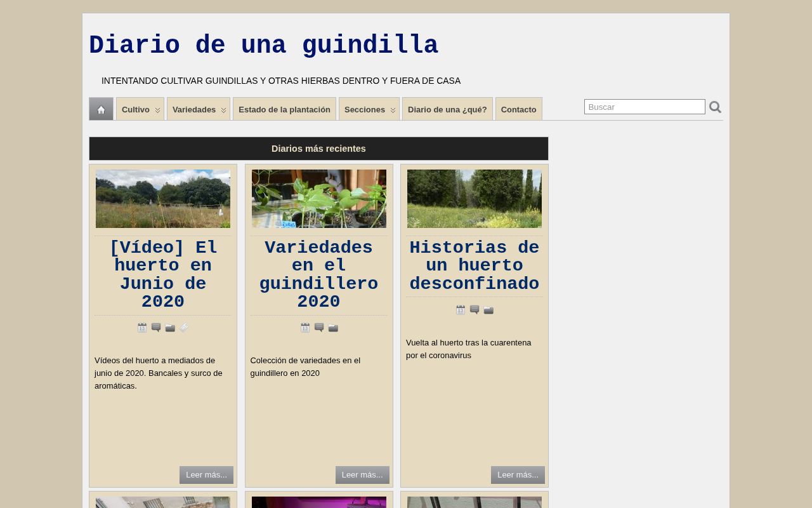
Task: Select folder icon under Historias huerto post
Action: click(x=488, y=310)
